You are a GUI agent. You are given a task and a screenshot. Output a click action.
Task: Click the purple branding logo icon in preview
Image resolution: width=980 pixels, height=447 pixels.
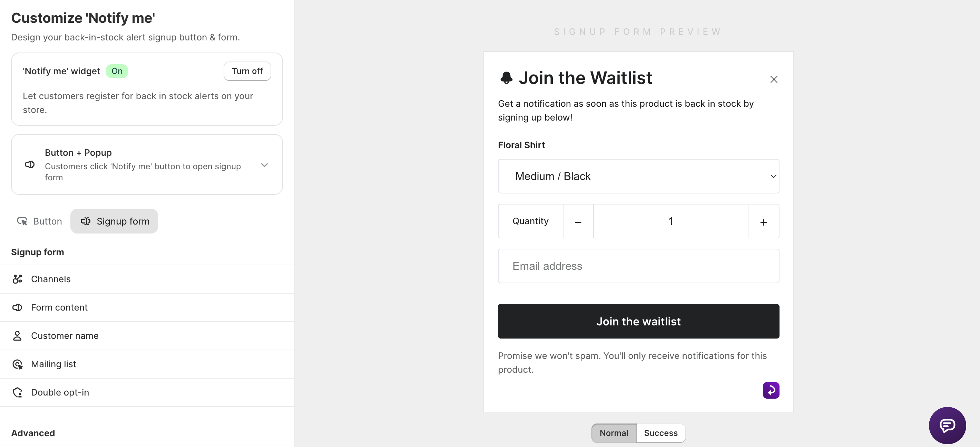pyautogui.click(x=771, y=390)
